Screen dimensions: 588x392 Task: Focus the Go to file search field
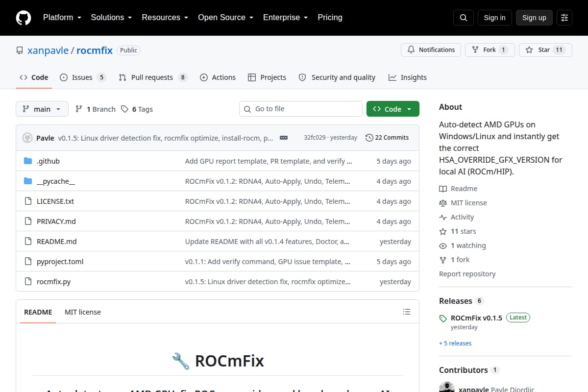[301, 109]
